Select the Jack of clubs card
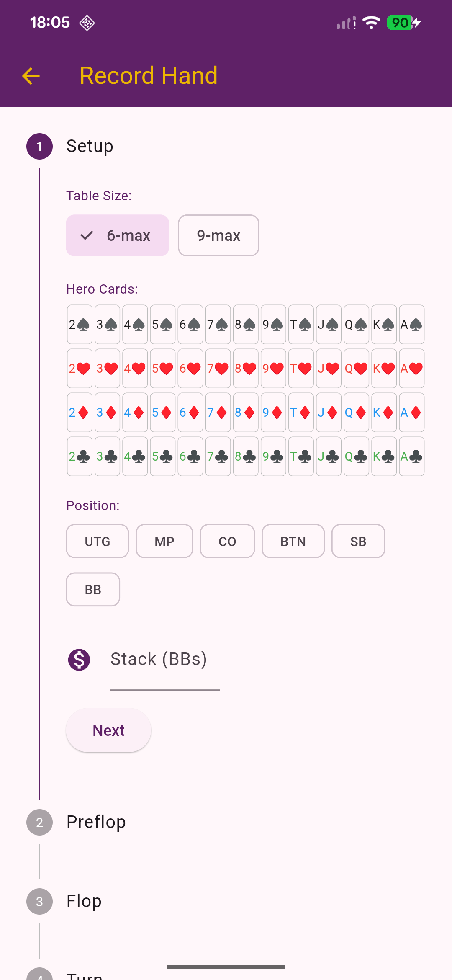 tap(329, 456)
